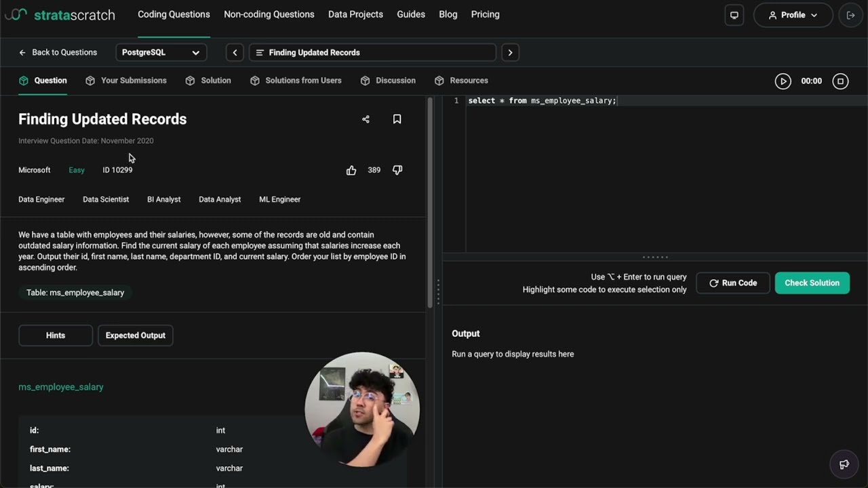The width and height of the screenshot is (868, 488).
Task: Open Non-coding Questions menu
Action: tap(269, 14)
